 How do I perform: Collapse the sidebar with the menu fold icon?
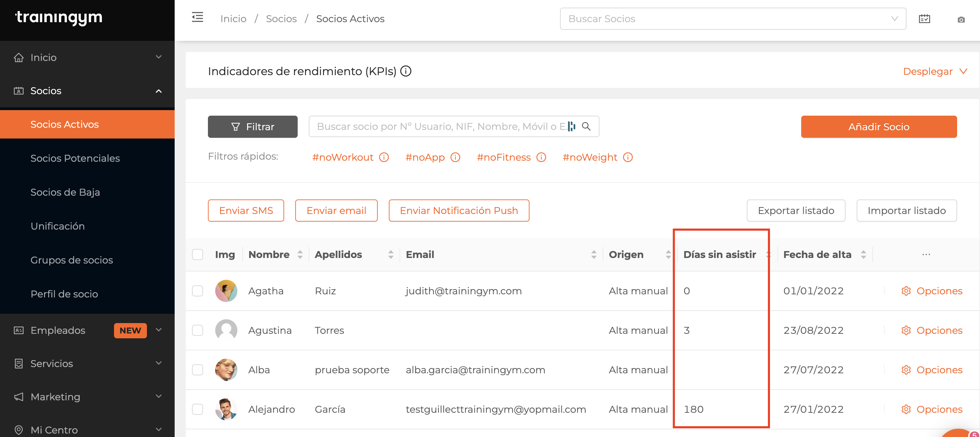coord(197,17)
